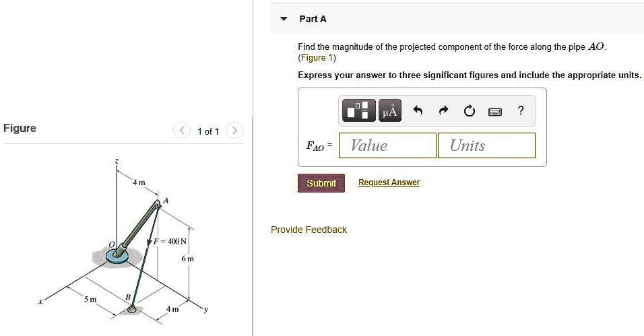This screenshot has width=644, height=336.
Task: Go to the previous figure chevron
Action: [182, 131]
